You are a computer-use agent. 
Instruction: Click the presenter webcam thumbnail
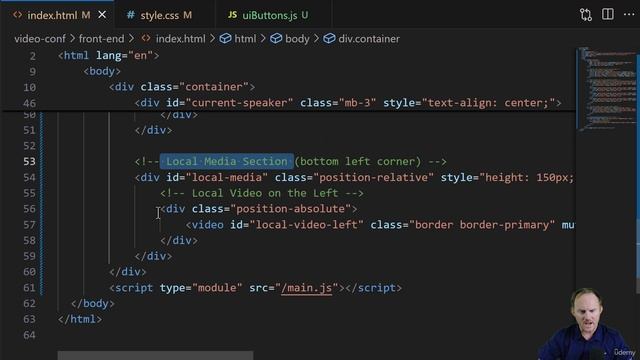tap(587, 324)
